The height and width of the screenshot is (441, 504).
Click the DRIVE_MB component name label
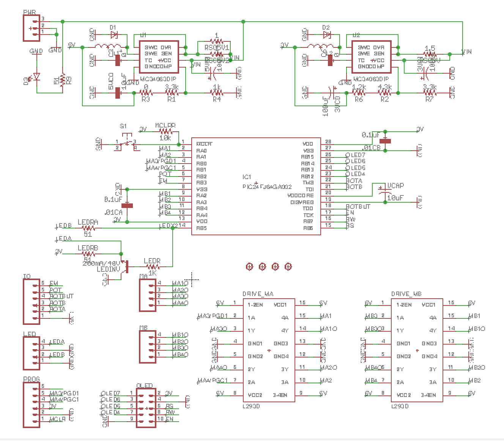[406, 294]
